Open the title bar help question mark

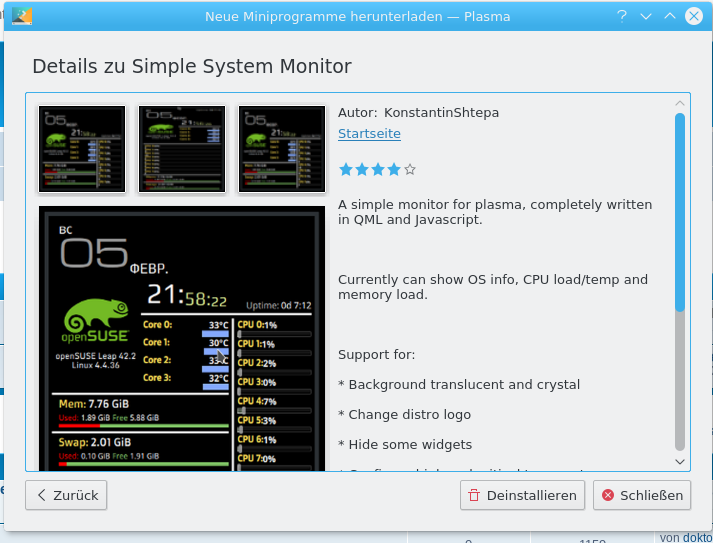point(622,16)
